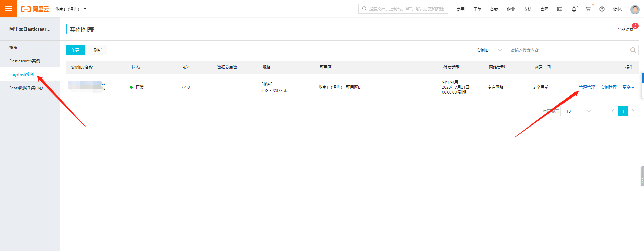This screenshot has width=644, height=251.
Task: Click the search magnifier in instance search box
Action: point(633,50)
